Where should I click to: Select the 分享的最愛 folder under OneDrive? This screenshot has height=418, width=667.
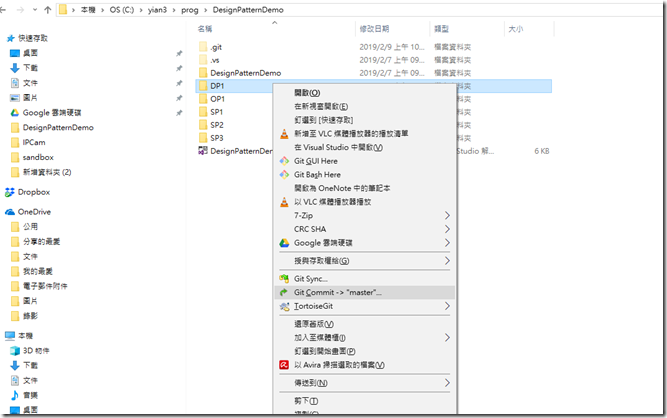41,242
